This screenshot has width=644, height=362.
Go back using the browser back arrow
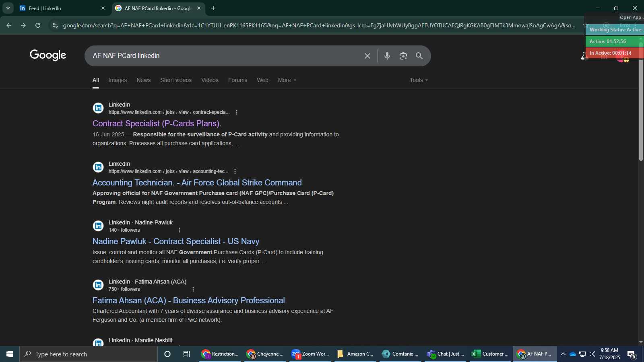9,25
